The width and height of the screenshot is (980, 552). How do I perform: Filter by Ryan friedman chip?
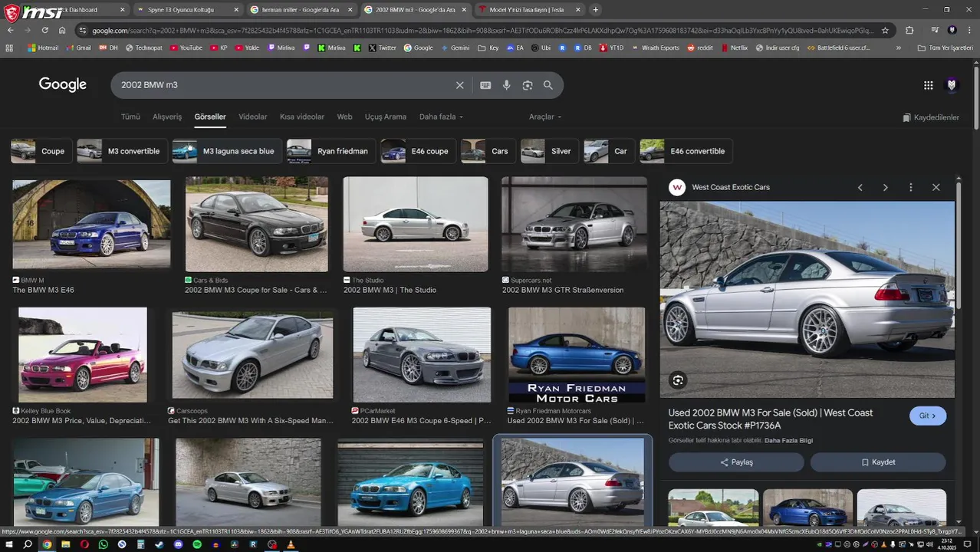tap(331, 151)
